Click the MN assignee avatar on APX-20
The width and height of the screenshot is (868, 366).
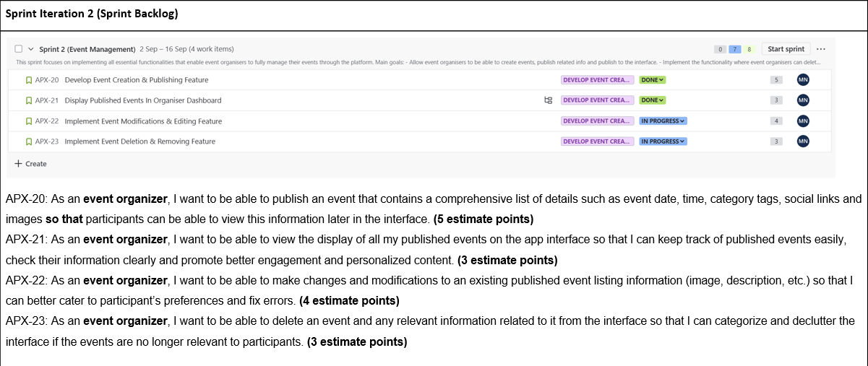(803, 80)
